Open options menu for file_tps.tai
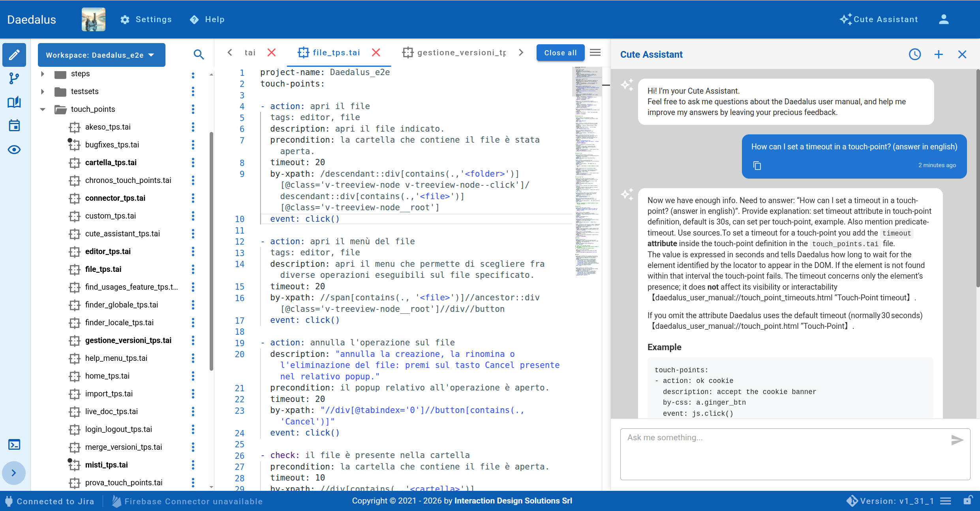Viewport: 980px width, 511px height. 193,270
